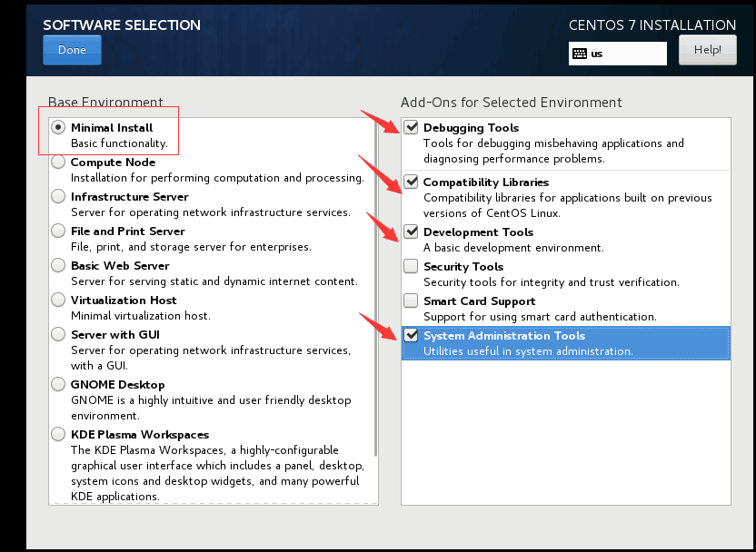Screen dimensions: 756x552
Task: Click the Base Environment list scrollbar
Action: tap(375, 289)
